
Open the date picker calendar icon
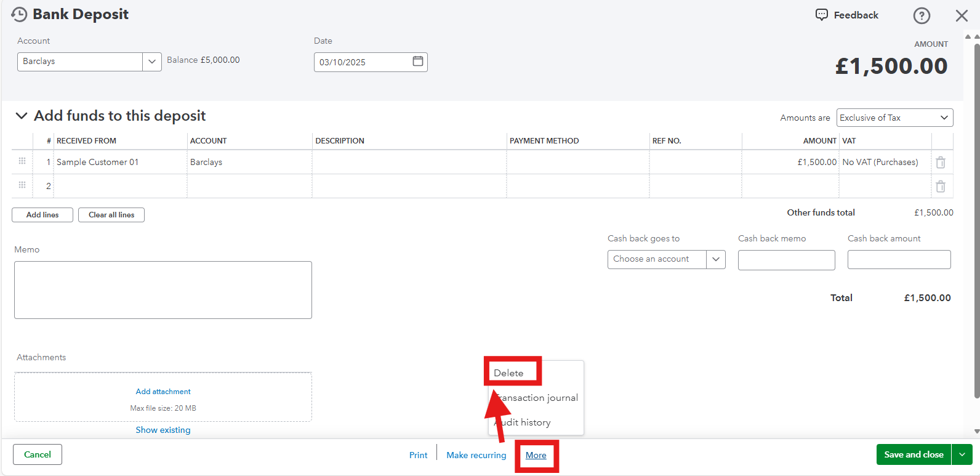click(x=417, y=62)
